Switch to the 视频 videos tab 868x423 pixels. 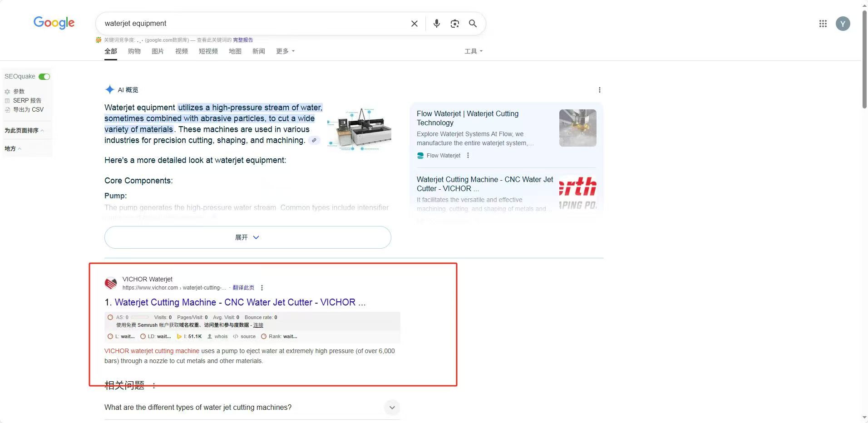[x=181, y=51]
